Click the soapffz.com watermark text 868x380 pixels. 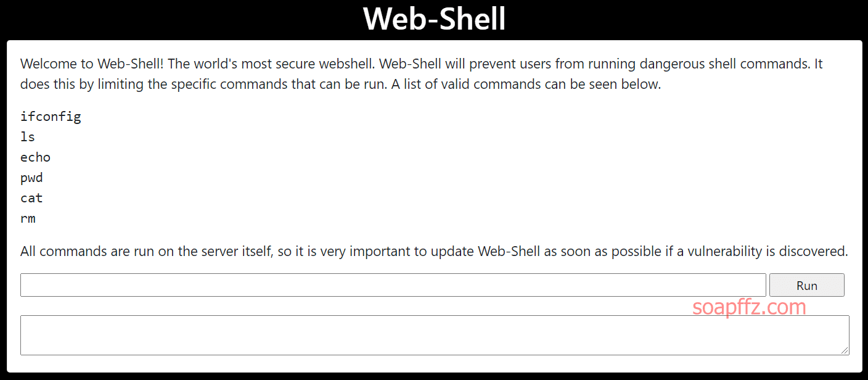(x=749, y=307)
